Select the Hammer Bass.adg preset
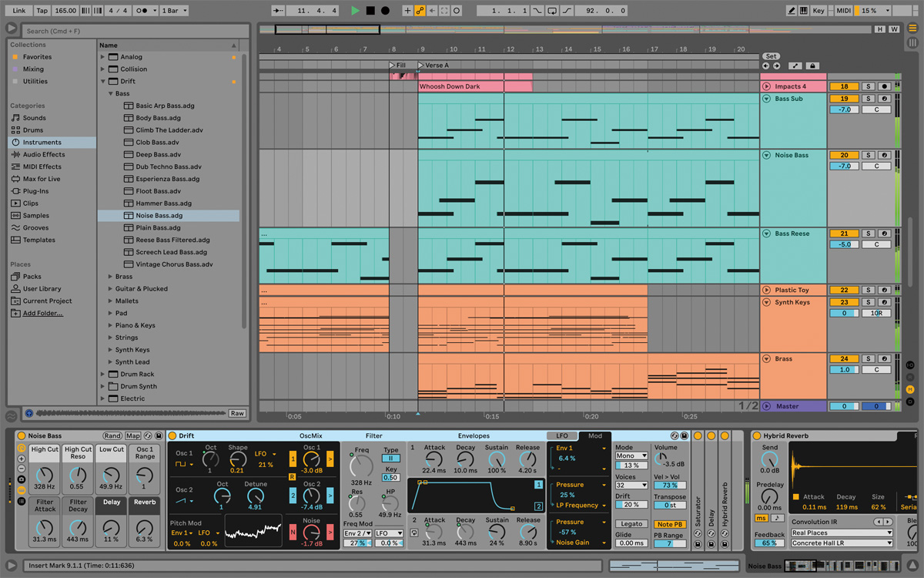Viewport: 924px width, 578px height. coord(163,203)
